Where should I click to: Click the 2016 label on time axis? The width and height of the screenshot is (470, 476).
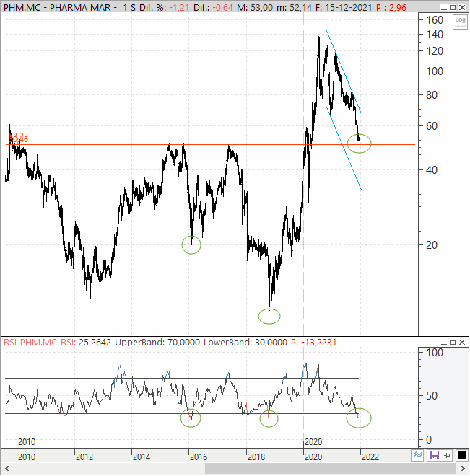click(x=199, y=457)
